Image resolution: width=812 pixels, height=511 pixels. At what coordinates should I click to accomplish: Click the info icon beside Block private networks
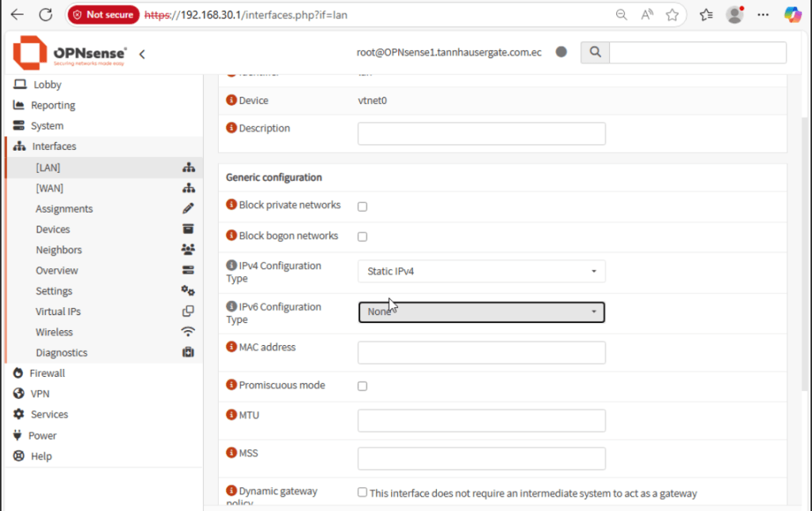[232, 205]
